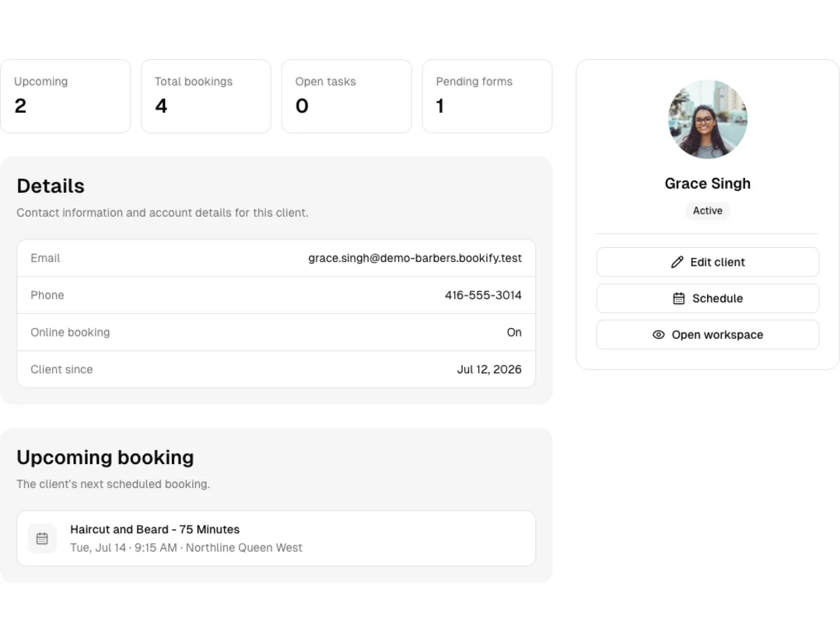The height and width of the screenshot is (642, 840).
Task: Open workspace for this client
Action: coord(708,335)
